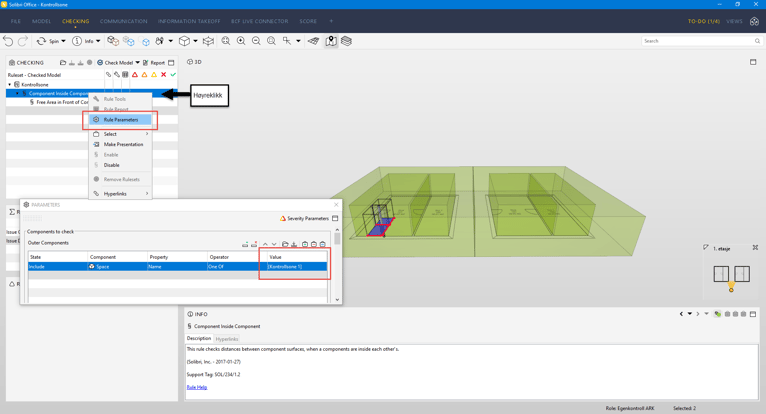The width and height of the screenshot is (766, 414).
Task: Click the Zoom In magnifier icon
Action: 241,41
